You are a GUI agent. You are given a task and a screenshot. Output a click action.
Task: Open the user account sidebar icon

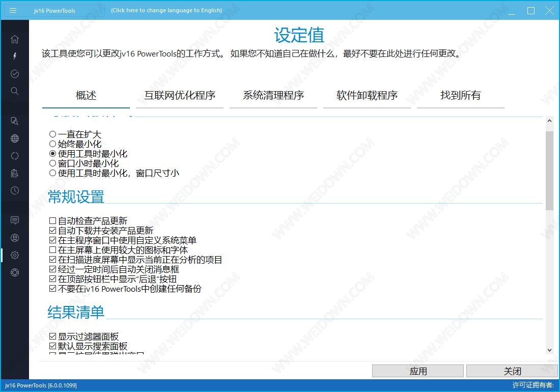(x=15, y=238)
